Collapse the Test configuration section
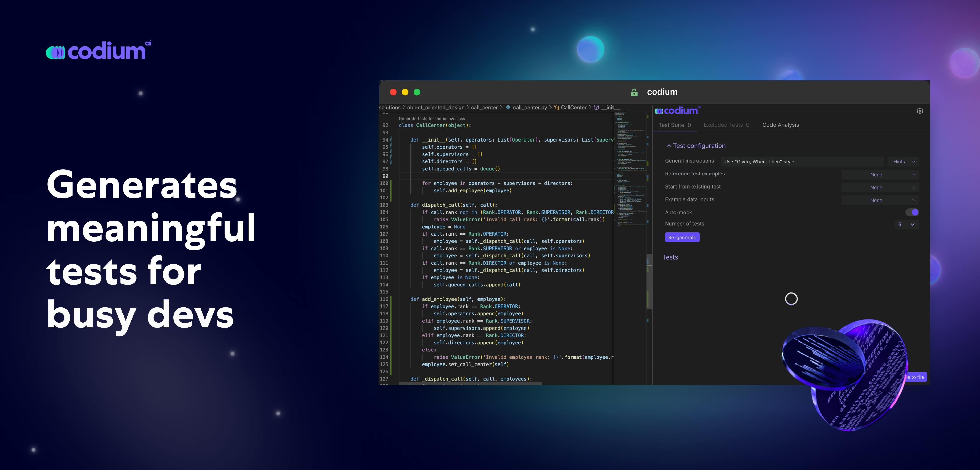This screenshot has width=980, height=470. 696,146
